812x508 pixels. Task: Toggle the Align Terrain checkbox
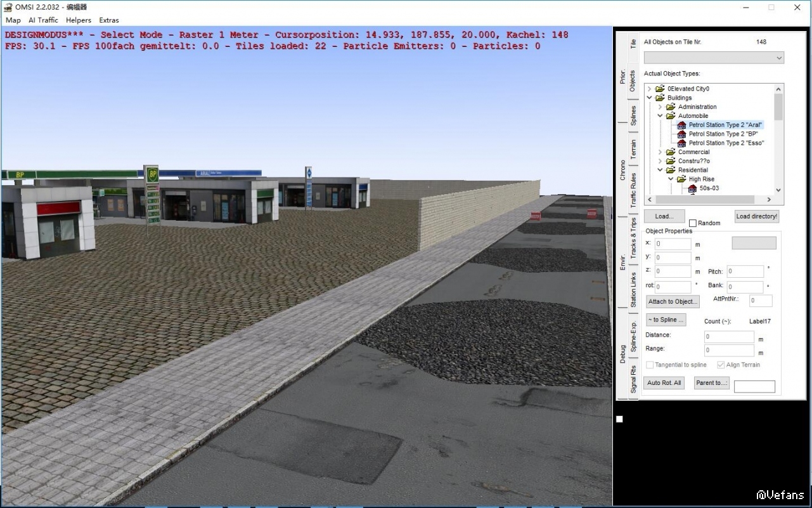point(721,365)
